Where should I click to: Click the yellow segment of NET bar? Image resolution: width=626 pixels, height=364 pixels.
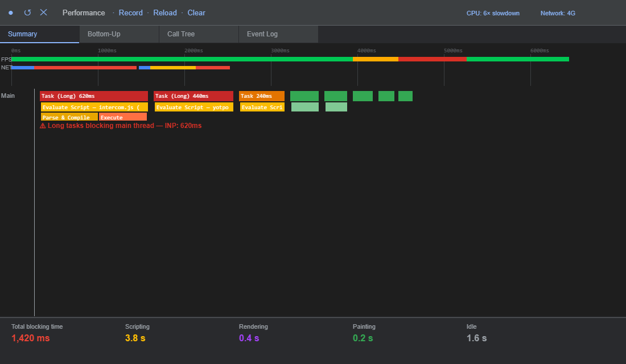pos(173,68)
